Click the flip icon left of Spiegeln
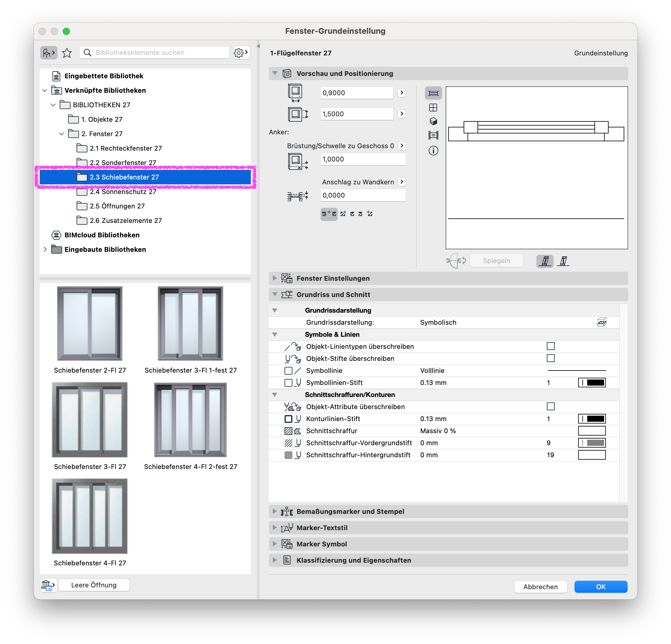 456,261
